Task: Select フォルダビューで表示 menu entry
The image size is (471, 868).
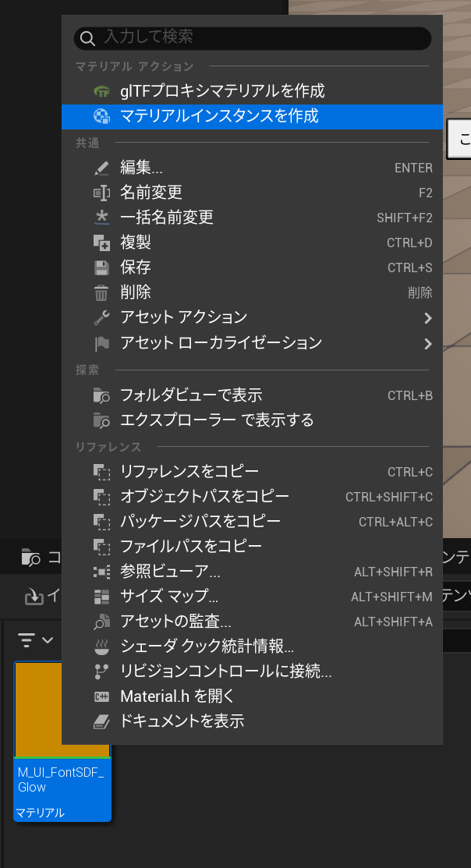Action: [252, 395]
